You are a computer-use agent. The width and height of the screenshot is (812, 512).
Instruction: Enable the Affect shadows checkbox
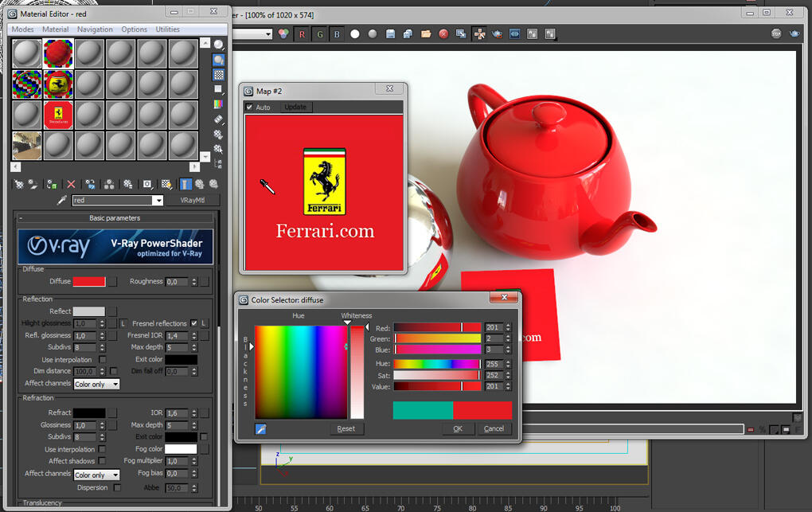pos(102,461)
